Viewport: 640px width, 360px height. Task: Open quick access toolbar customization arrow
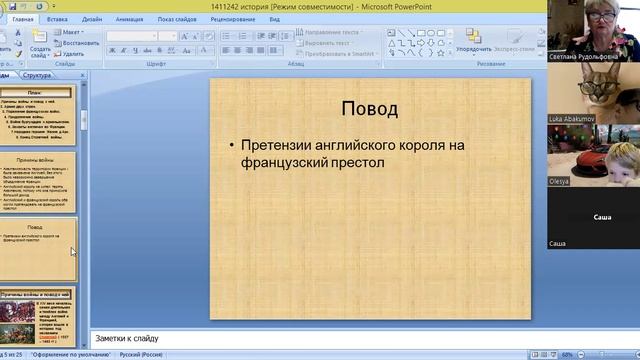click(53, 7)
